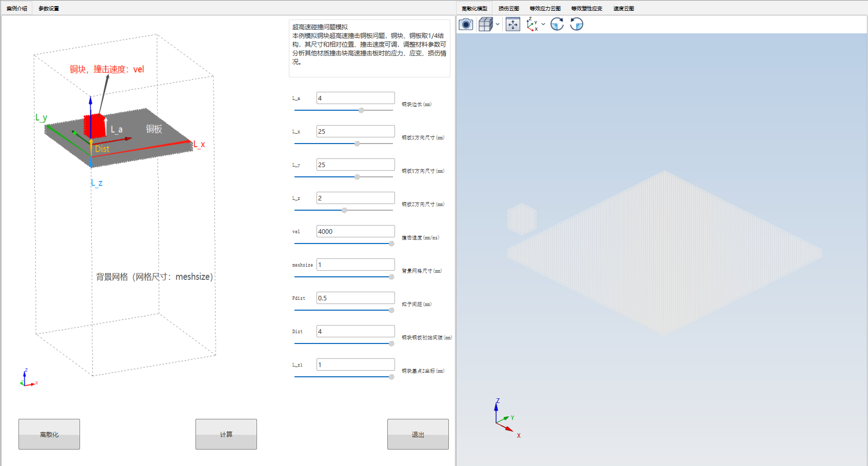Open the 等效塑性应变 tab

(587, 8)
